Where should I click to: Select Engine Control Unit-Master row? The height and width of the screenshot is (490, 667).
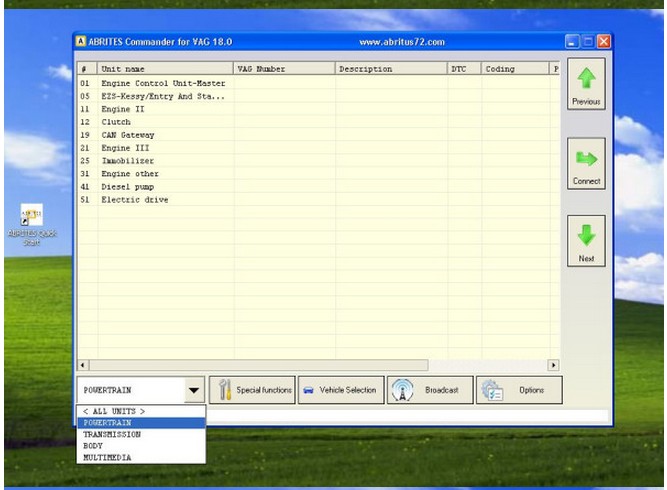click(163, 83)
